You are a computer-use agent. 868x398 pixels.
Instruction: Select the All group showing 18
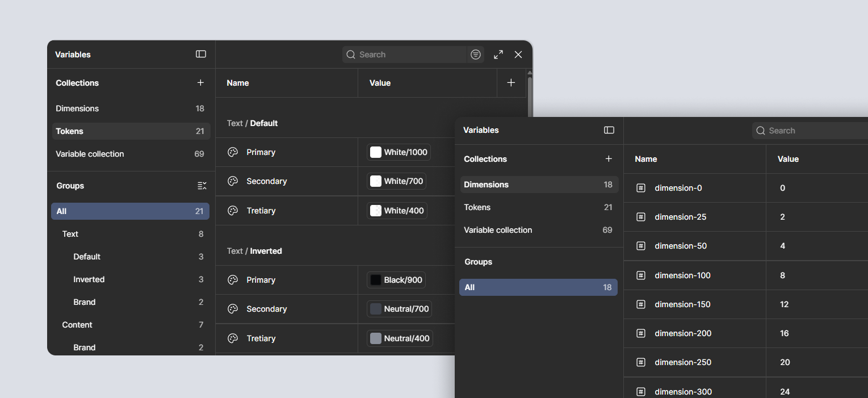point(538,287)
